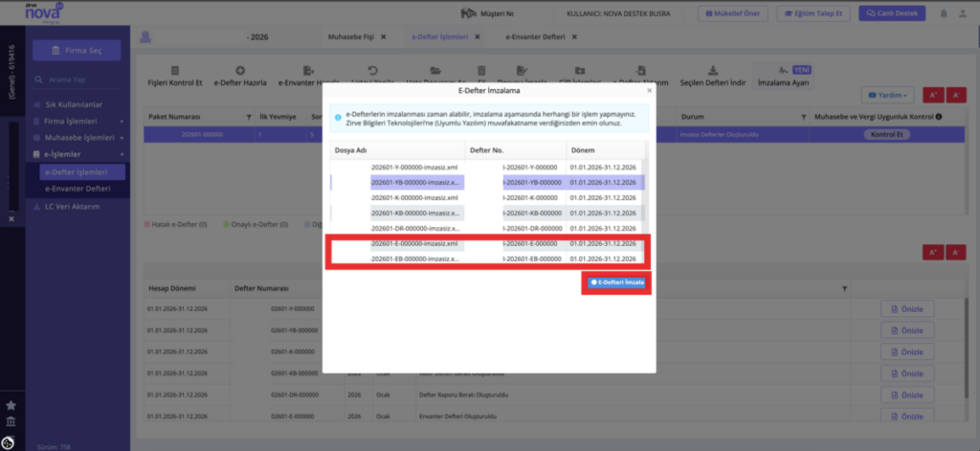Click E-Defteri İmzala button
Screen dimensions: 980x451
[x=617, y=282]
